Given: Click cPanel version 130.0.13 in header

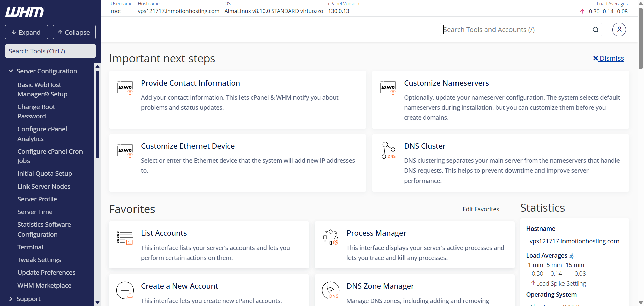Looking at the screenshot, I should click(339, 11).
